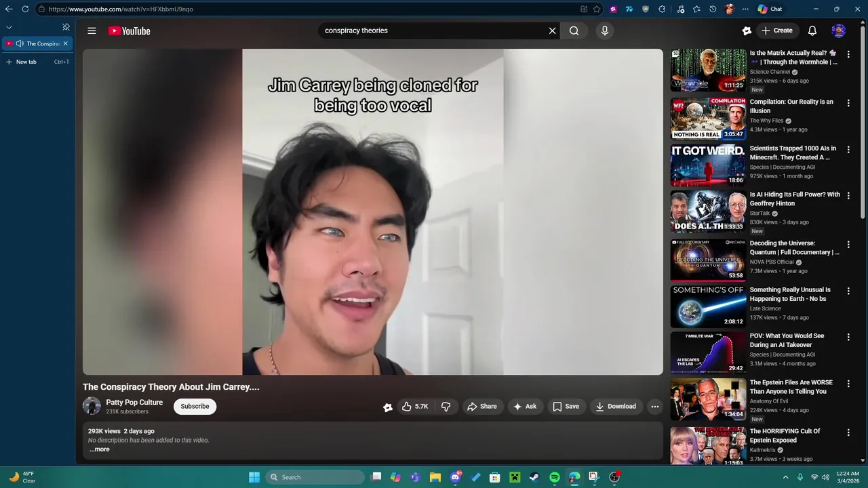Open the 'IT GOT WEIRD.' Minecraft AI thumbnail
868x488 pixels.
pyautogui.click(x=708, y=165)
